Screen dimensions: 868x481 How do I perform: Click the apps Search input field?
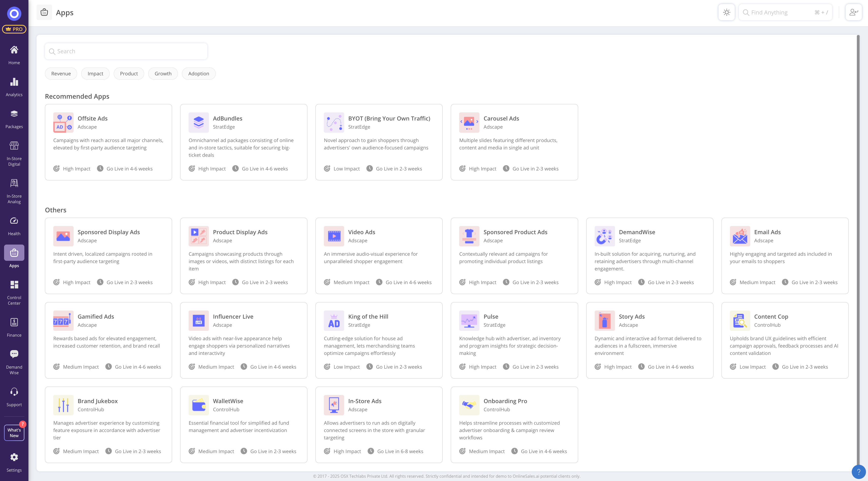pos(126,51)
